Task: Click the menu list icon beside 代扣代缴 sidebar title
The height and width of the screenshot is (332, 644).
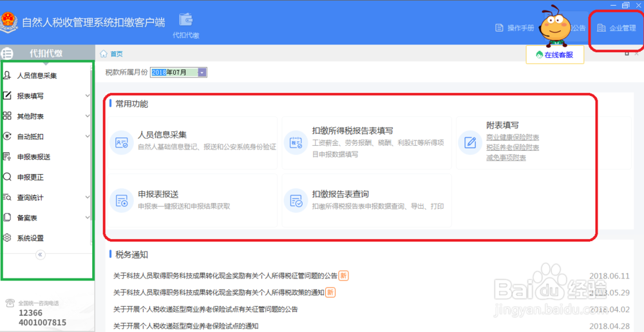Action: [7, 54]
